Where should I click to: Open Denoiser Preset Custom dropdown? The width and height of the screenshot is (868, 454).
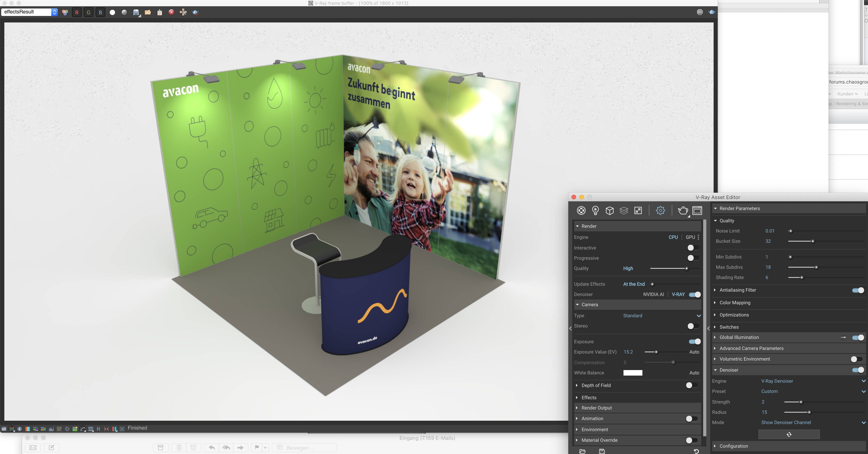[x=813, y=391]
